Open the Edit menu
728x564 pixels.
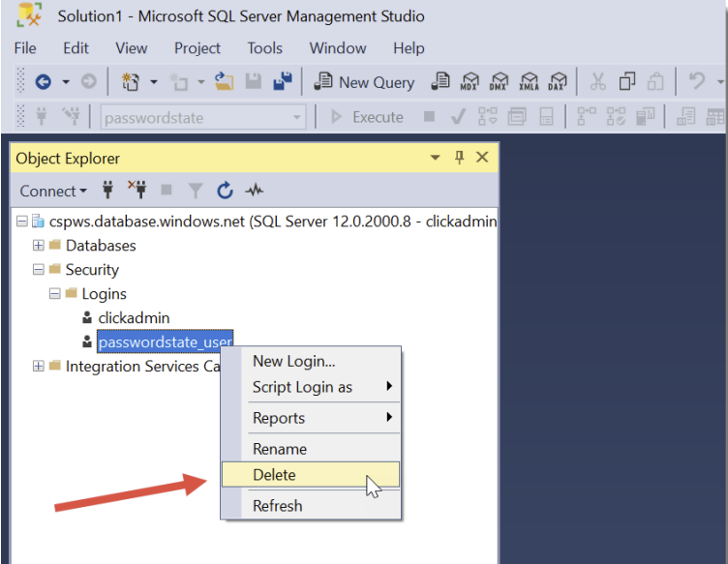click(x=76, y=48)
